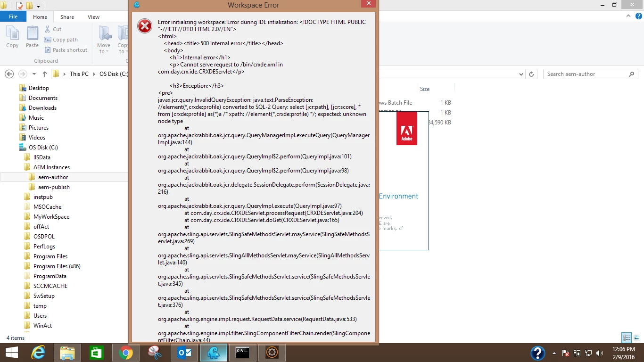Select Music in the navigation tree
The width and height of the screenshot is (644, 362).
36,118
